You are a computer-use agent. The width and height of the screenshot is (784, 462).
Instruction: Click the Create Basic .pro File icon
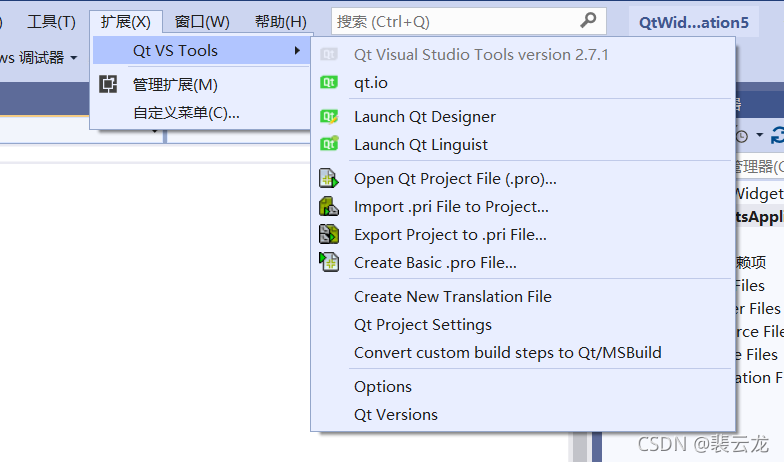point(329,262)
